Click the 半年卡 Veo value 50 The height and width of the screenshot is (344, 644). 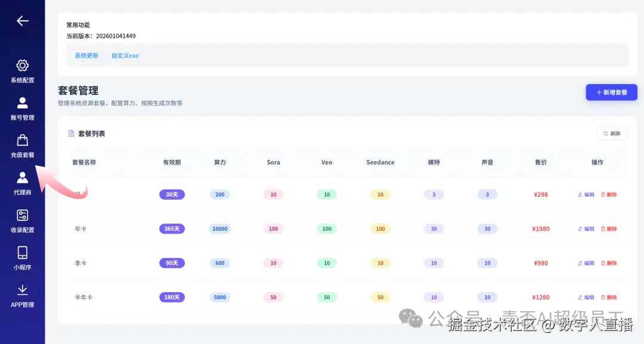327,297
